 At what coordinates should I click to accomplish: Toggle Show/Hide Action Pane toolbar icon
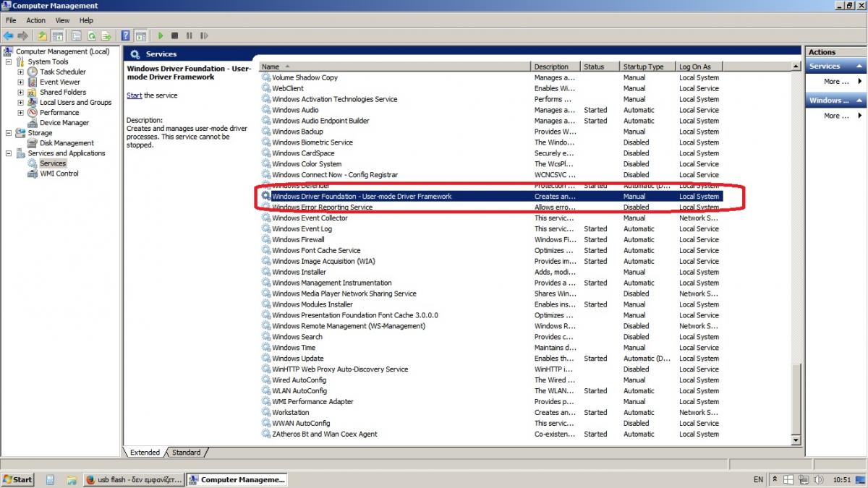pyautogui.click(x=140, y=35)
